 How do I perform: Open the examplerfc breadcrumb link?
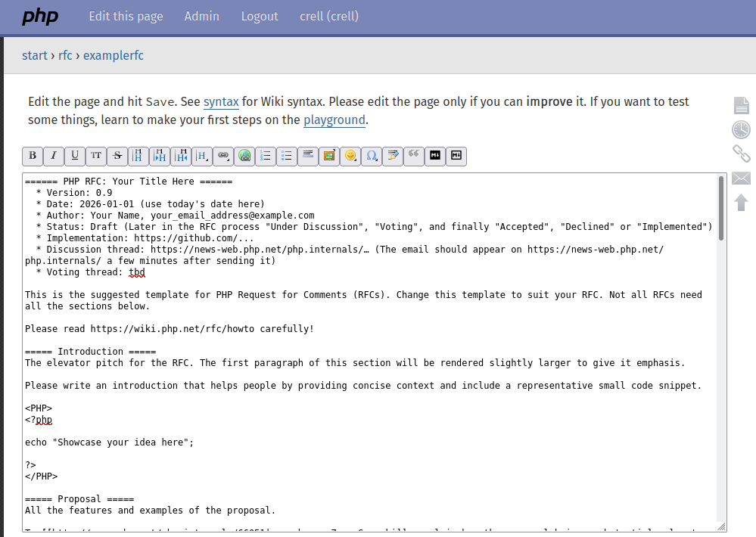pos(114,55)
